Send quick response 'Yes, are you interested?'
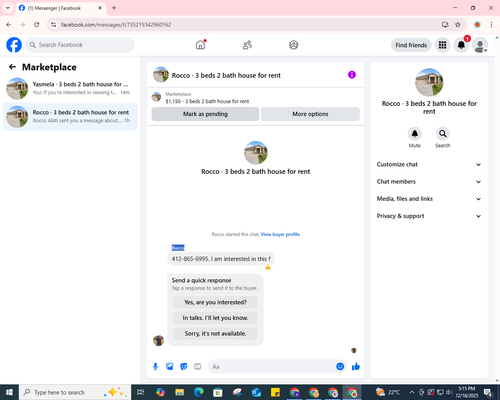 (x=215, y=302)
